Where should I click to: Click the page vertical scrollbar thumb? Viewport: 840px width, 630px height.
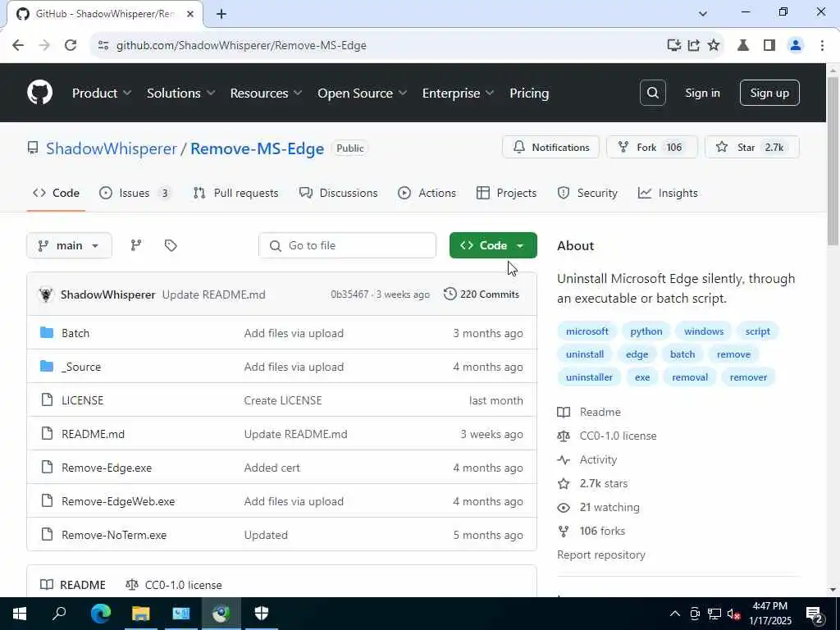(833, 161)
